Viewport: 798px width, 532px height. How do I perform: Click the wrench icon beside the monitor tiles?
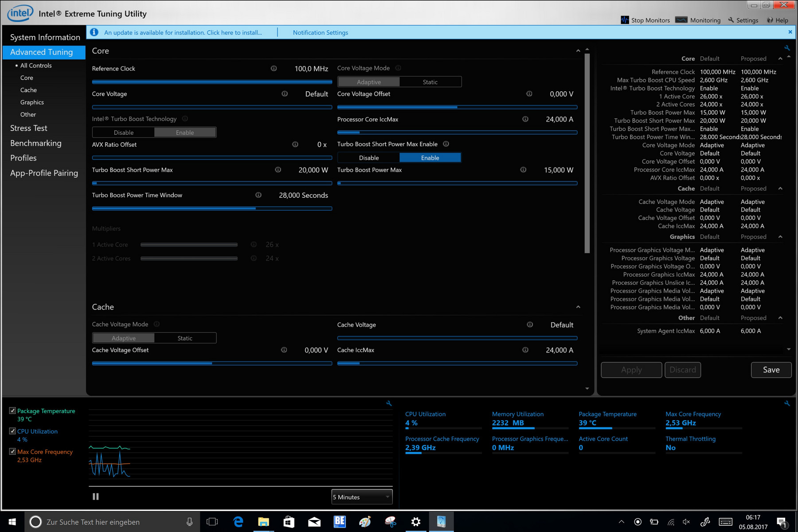(787, 403)
